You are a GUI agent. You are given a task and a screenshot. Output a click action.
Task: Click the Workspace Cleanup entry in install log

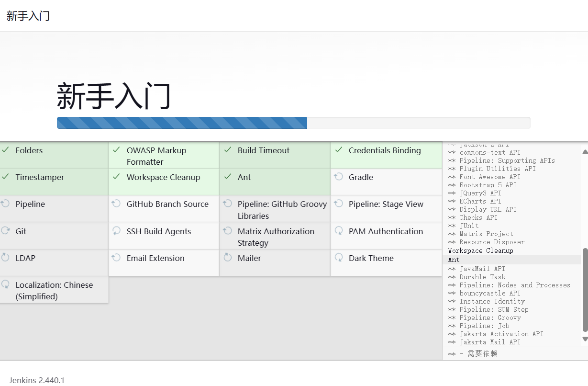click(x=480, y=250)
